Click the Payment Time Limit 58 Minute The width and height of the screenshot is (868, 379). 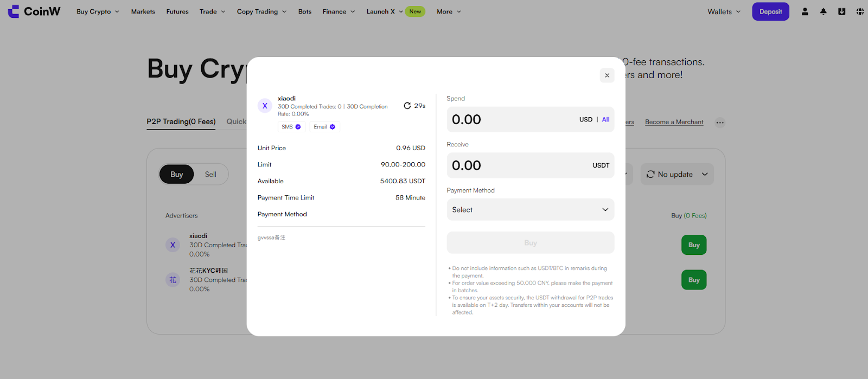410,197
